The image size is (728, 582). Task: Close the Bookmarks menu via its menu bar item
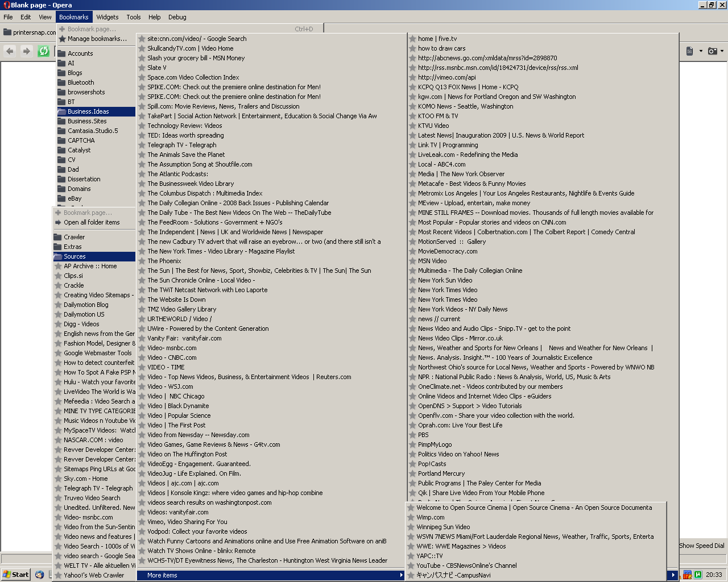(x=74, y=17)
